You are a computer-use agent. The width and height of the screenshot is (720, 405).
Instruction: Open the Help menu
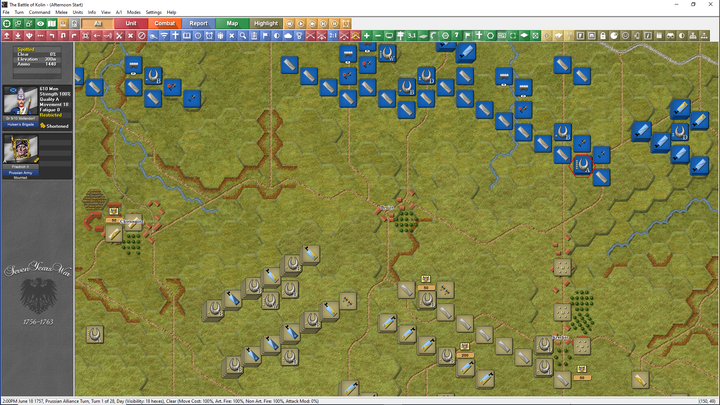point(171,12)
